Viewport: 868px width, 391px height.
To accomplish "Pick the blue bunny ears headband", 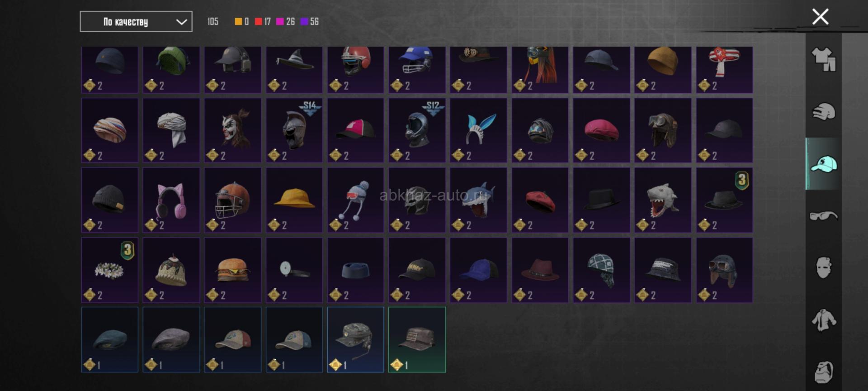I will pos(479,130).
